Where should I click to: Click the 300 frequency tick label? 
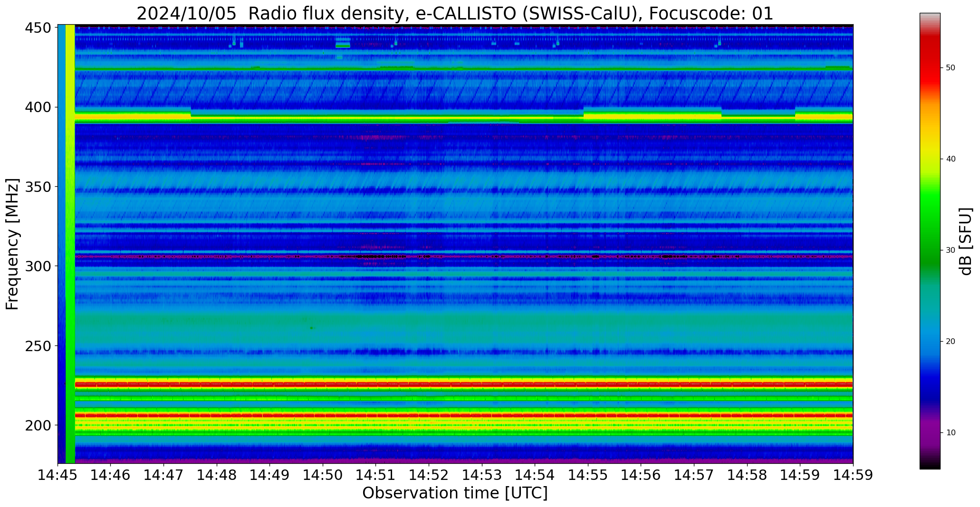pos(38,266)
